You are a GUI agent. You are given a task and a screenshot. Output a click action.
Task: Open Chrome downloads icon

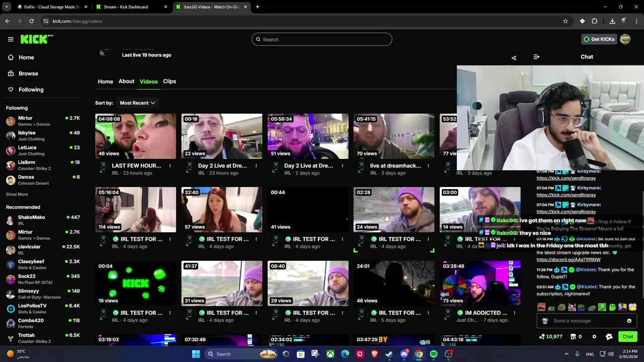point(612,21)
